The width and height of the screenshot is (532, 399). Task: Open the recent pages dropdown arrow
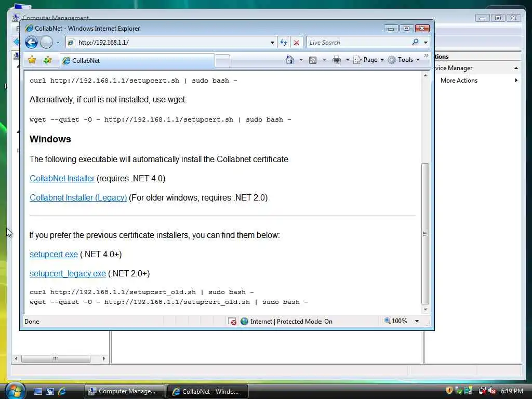tap(58, 43)
